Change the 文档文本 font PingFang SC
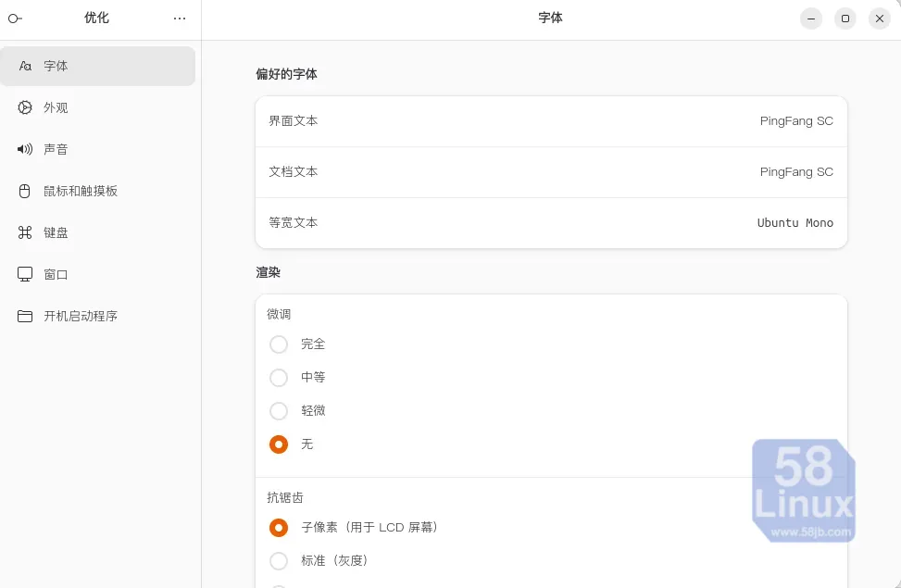The image size is (901, 588). pos(551,172)
